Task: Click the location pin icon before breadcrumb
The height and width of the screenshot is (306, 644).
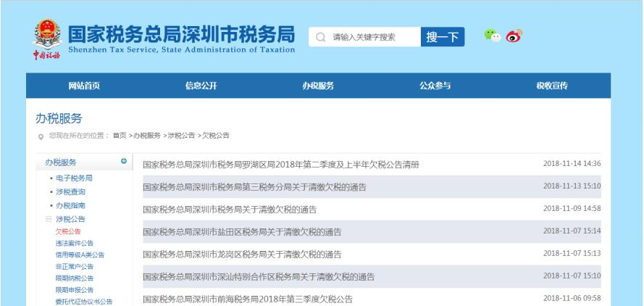Action: click(x=40, y=136)
